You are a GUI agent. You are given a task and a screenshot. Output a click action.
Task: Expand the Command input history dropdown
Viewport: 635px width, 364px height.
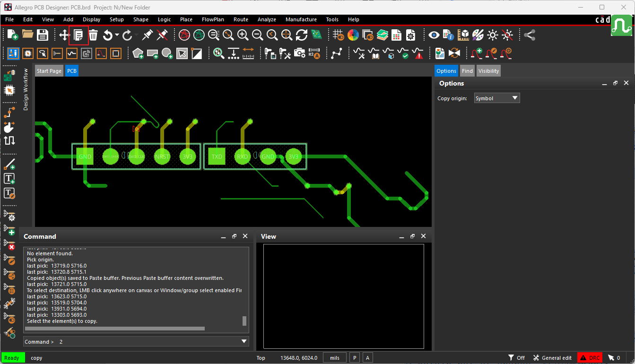pyautogui.click(x=244, y=341)
